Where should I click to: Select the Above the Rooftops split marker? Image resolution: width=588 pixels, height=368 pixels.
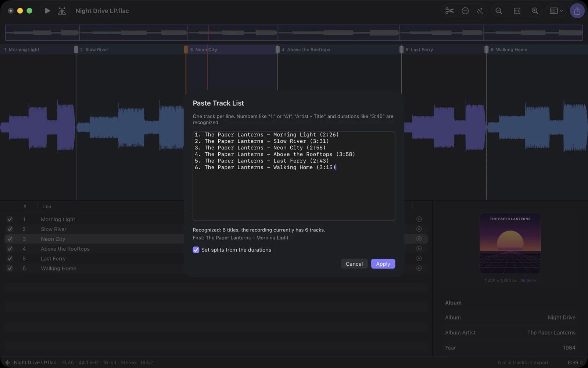[x=277, y=49]
